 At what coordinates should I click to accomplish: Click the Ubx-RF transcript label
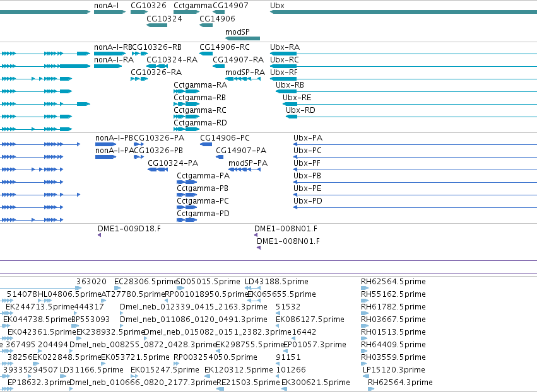click(x=284, y=72)
